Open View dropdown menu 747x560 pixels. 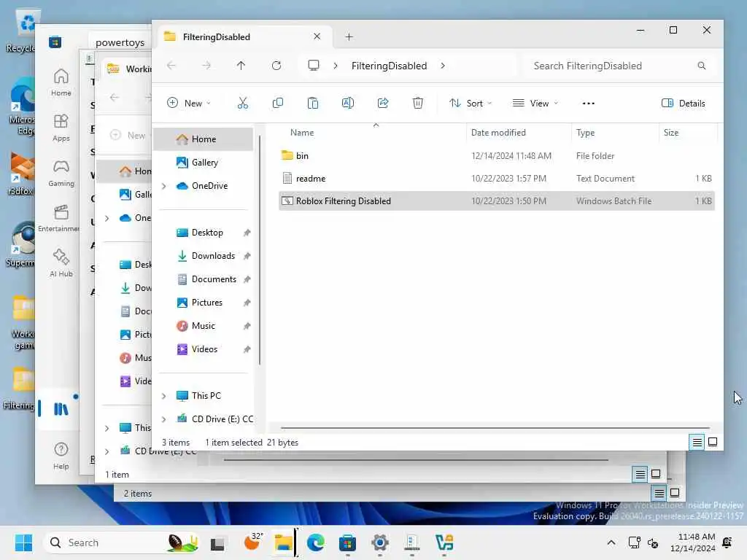(535, 103)
